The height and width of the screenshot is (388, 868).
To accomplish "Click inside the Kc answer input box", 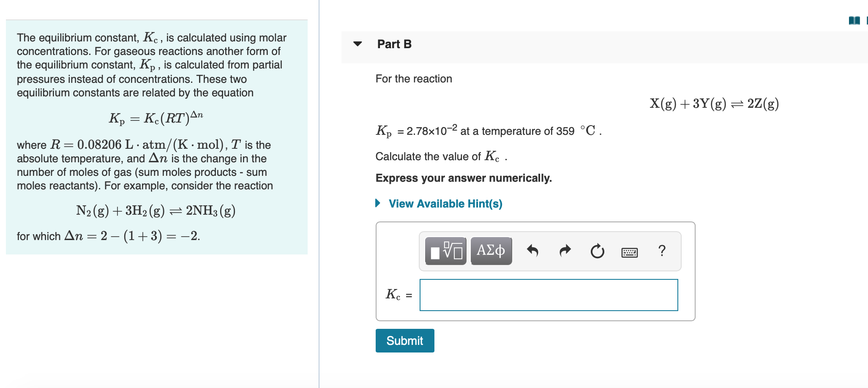I will [548, 295].
